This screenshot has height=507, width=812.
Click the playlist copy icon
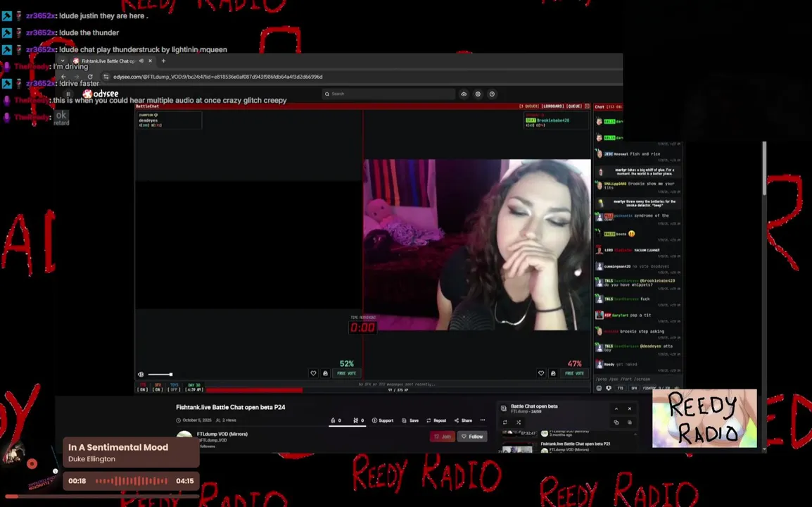pos(616,423)
